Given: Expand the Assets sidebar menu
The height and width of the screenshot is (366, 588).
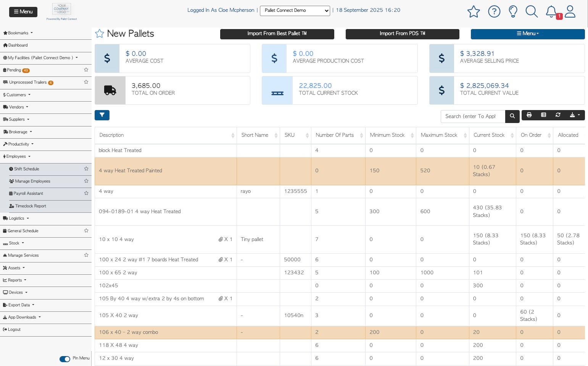Looking at the screenshot, I should pos(14,268).
